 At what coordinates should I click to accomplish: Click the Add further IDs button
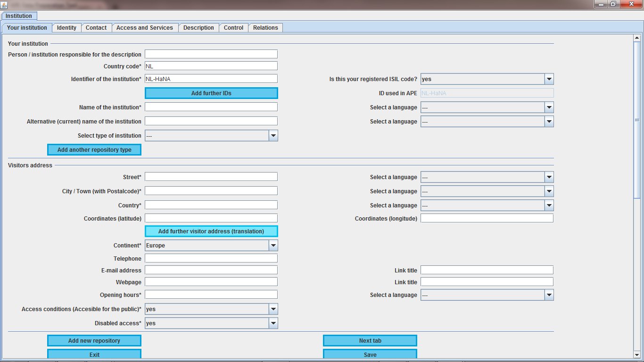pyautogui.click(x=211, y=93)
